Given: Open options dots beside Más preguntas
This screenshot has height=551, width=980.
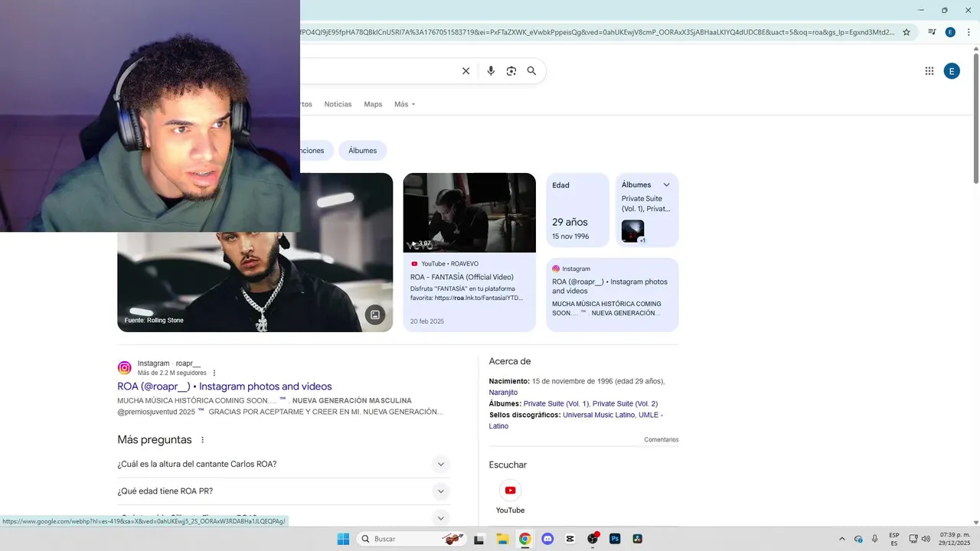Looking at the screenshot, I should [x=203, y=440].
